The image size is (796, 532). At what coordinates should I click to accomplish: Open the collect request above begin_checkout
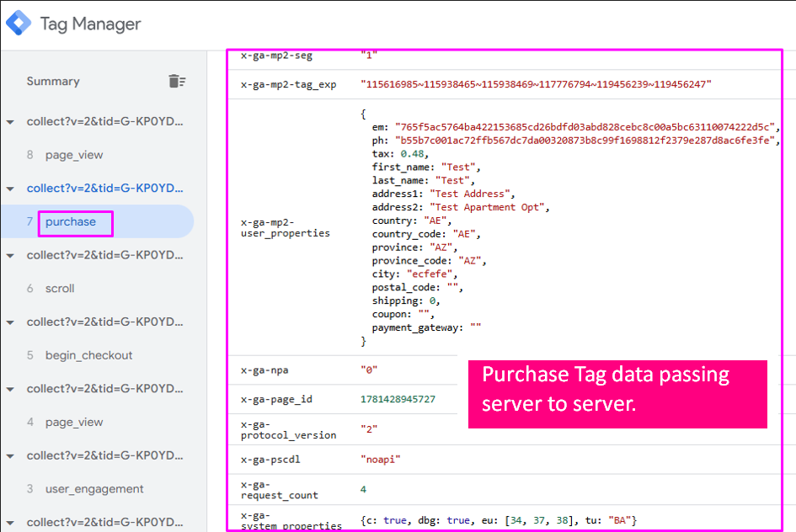(x=104, y=322)
